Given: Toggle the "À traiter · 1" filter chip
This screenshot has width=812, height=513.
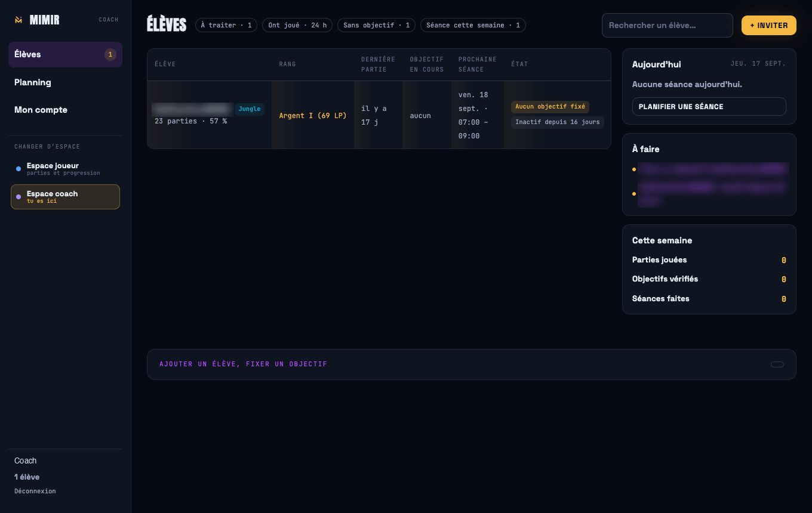Looking at the screenshot, I should [226, 25].
